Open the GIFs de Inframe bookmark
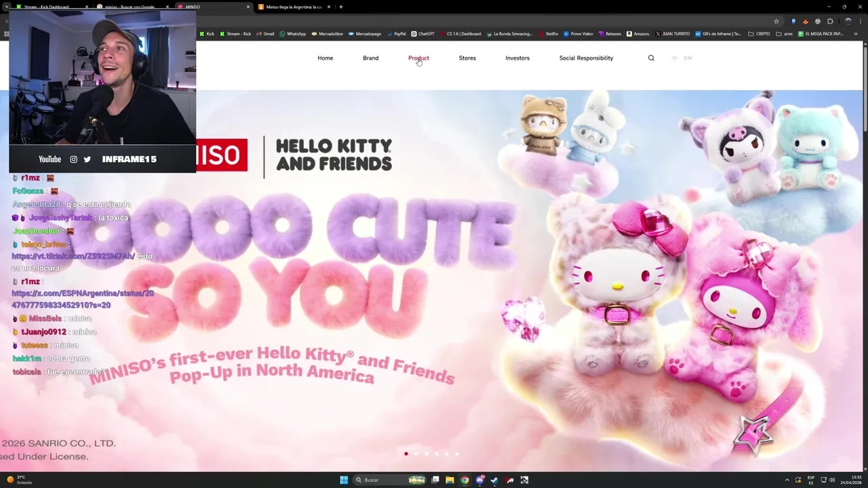The height and width of the screenshot is (488, 868). click(x=718, y=34)
